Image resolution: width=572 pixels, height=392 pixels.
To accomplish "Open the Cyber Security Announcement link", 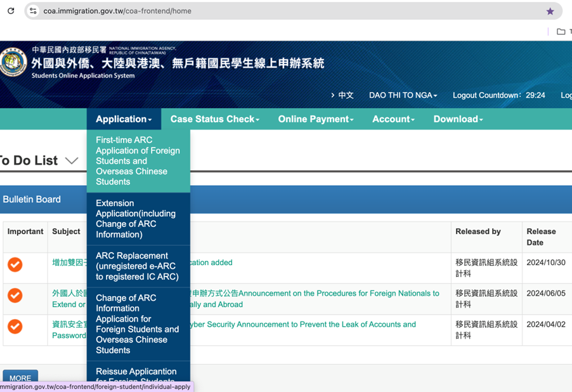I will (x=302, y=325).
